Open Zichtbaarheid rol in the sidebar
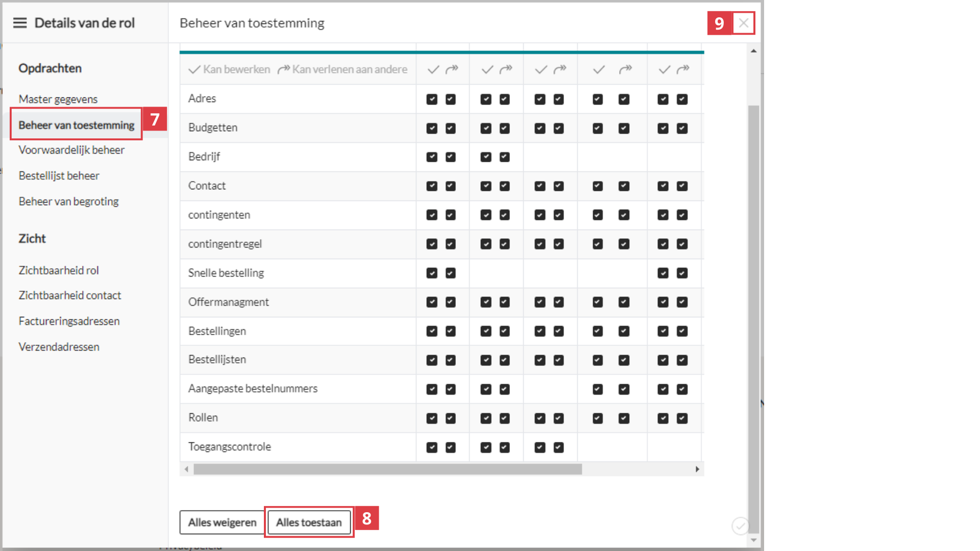 [59, 270]
